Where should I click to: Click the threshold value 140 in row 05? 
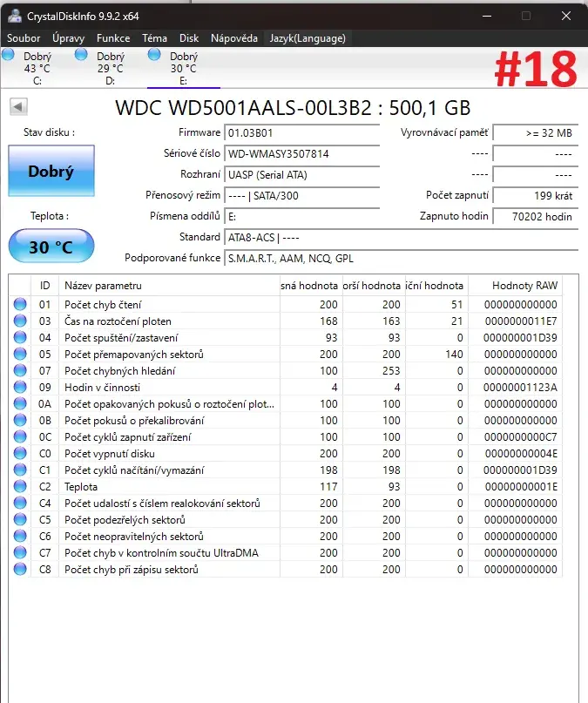pos(454,355)
